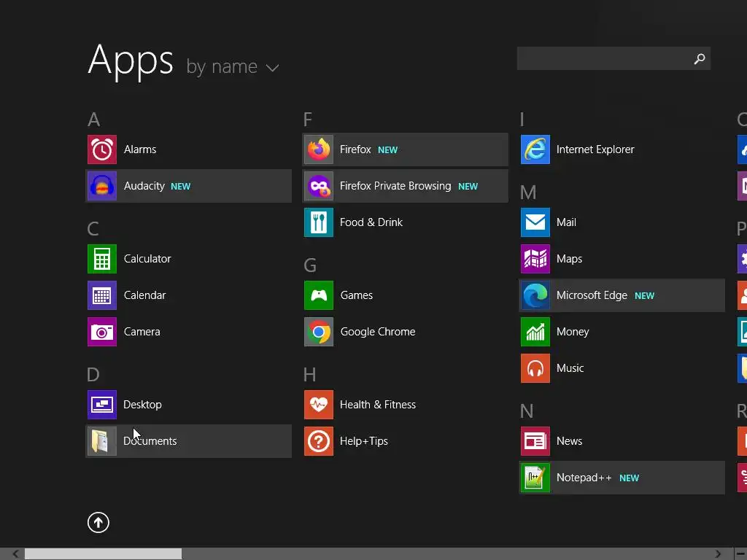
Task: Open the Money chart icon
Action: [535, 332]
